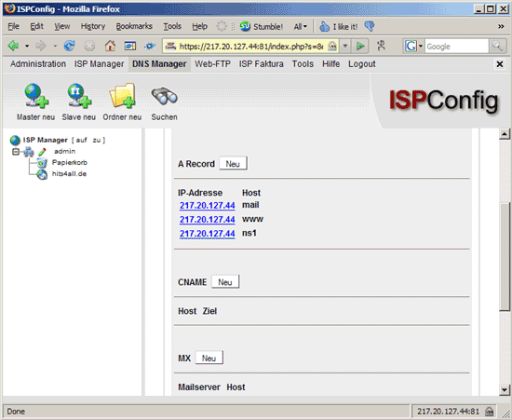This screenshot has height=420, width=512.
Task: Click the Slave neu globe icon
Action: click(79, 95)
